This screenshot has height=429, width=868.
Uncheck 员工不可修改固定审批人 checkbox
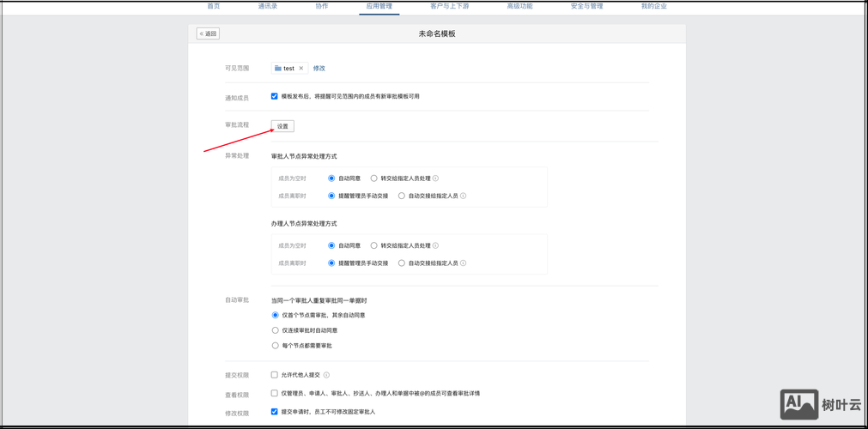point(274,411)
